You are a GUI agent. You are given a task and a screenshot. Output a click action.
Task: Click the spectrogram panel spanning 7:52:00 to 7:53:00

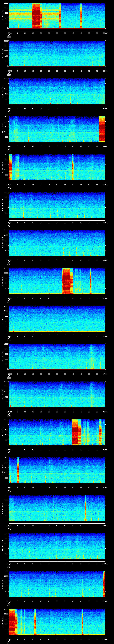[x=57, y=584]
